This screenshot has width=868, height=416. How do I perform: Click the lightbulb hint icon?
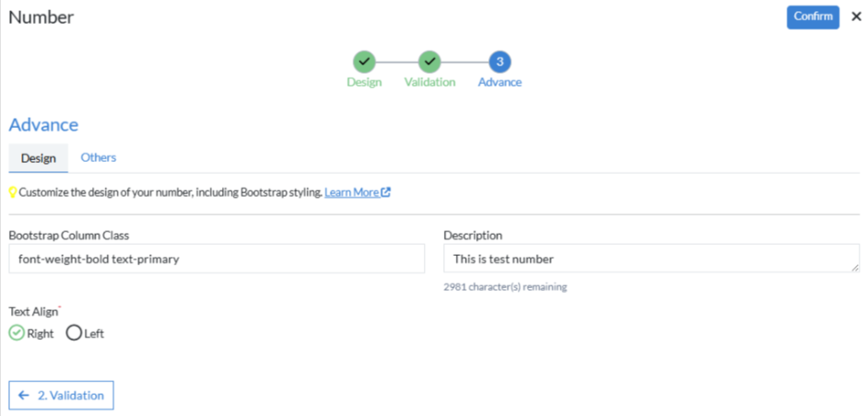pos(13,192)
